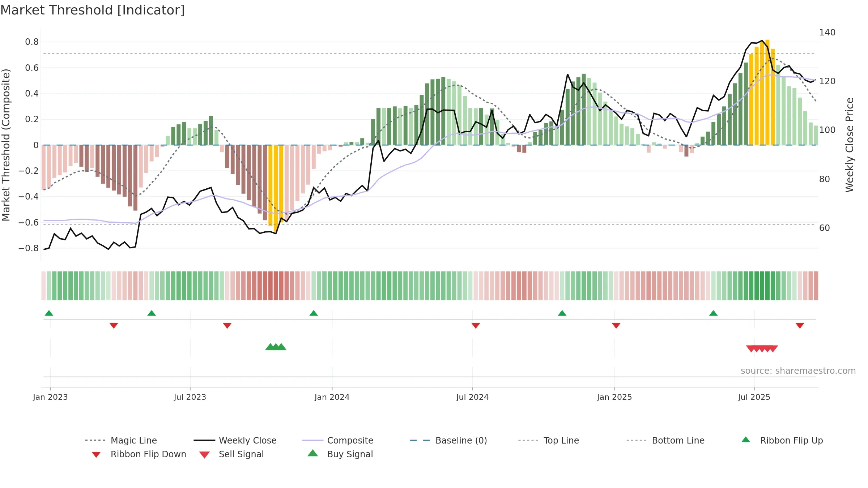Viewport: 868px width, 488px height.
Task: Click the Jul 2025 x-axis label
Action: pos(754,397)
